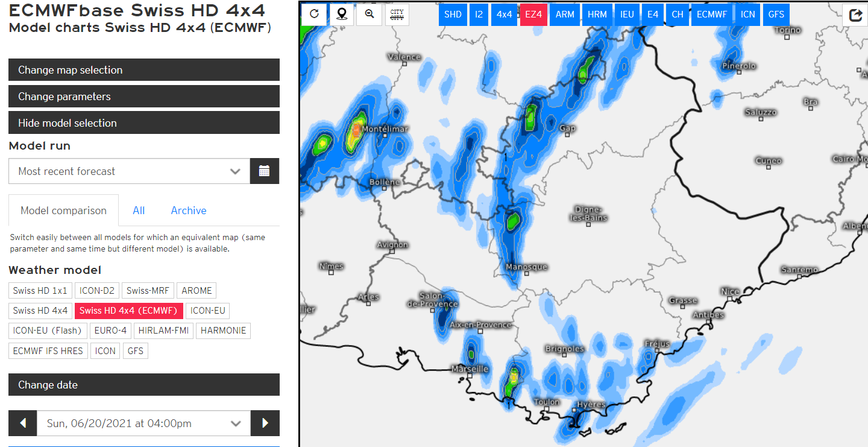Screen dimensions: 868x447
Task: Click the Toulon city marker on map
Action: click(x=547, y=410)
